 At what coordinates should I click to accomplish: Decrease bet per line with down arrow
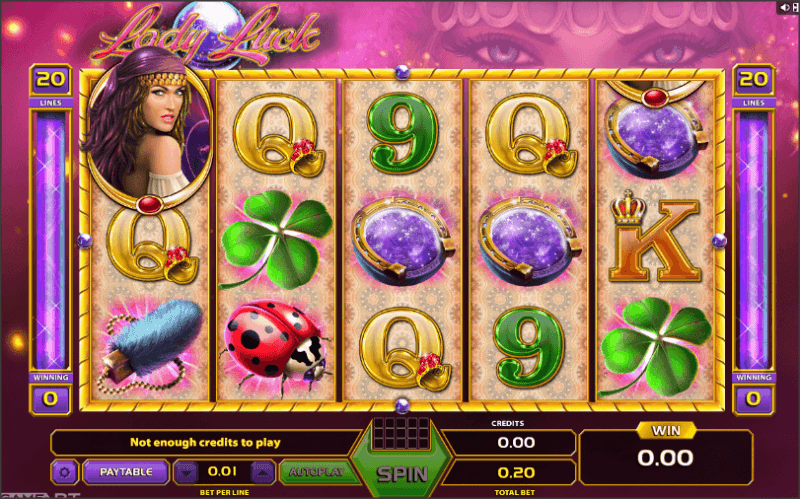click(186, 473)
